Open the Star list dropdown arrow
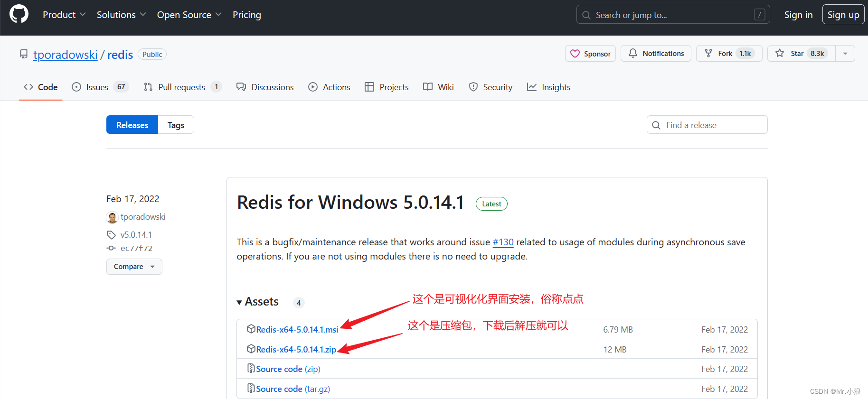 (x=845, y=54)
